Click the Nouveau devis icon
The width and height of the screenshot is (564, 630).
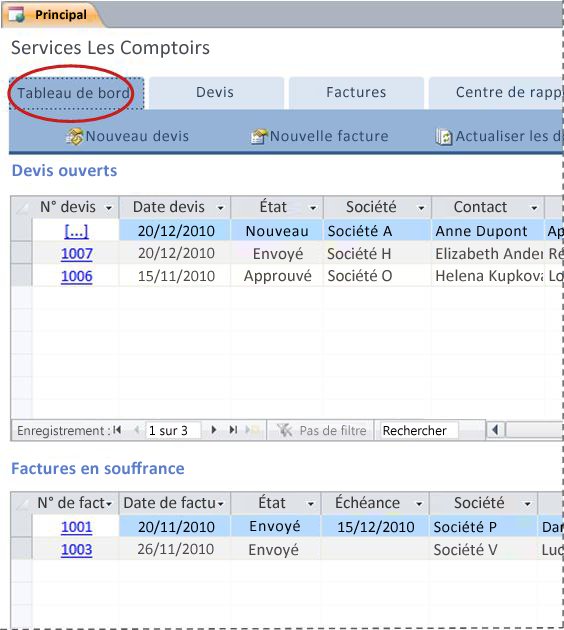[75, 137]
